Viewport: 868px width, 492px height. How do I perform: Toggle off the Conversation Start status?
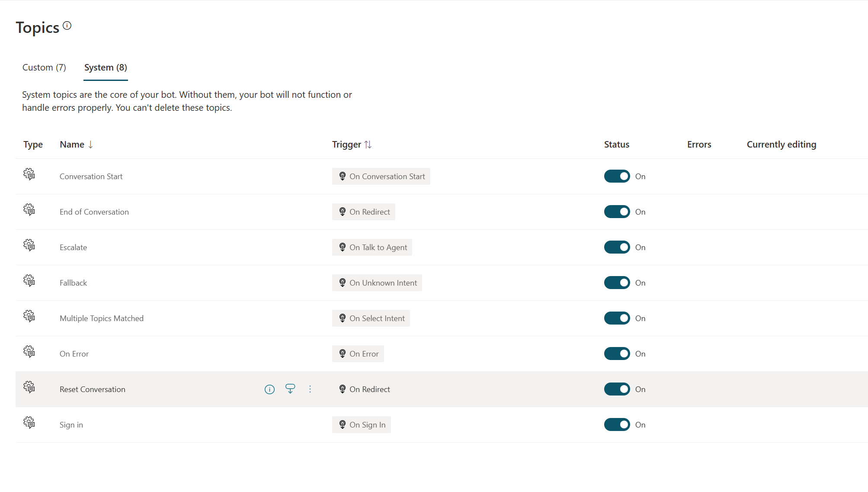(616, 176)
